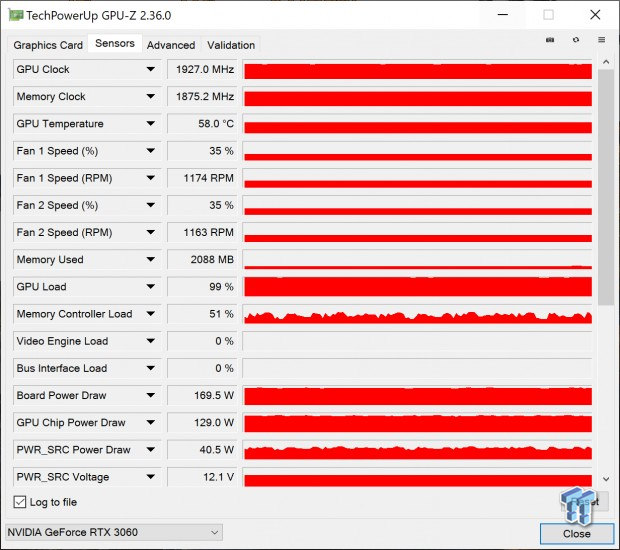Switch to the Graphics Card tab
This screenshot has height=550, width=620.
pyautogui.click(x=48, y=45)
